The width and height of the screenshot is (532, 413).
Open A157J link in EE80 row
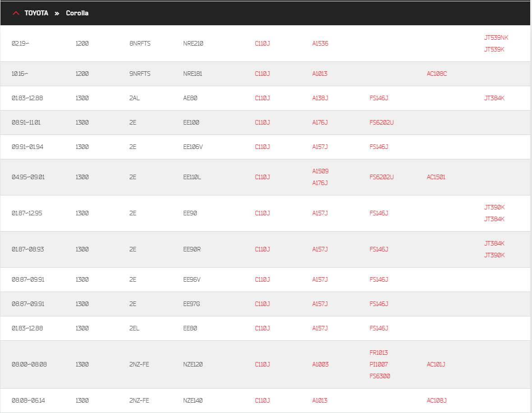pos(320,329)
